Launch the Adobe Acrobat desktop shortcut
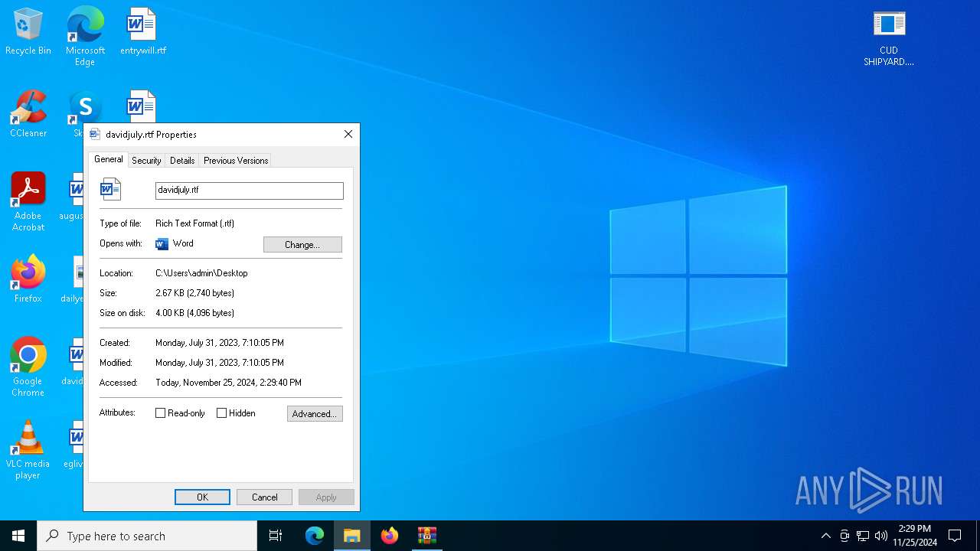The image size is (980, 551). point(28,202)
